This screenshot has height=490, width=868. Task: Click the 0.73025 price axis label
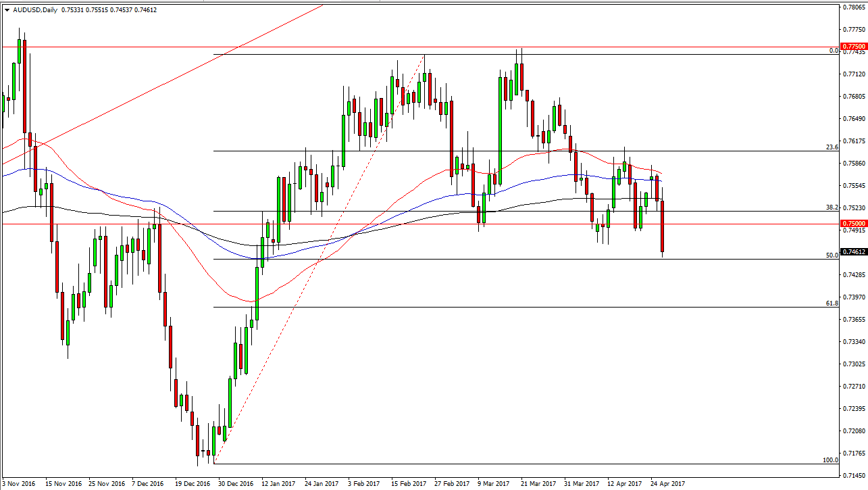click(x=854, y=364)
